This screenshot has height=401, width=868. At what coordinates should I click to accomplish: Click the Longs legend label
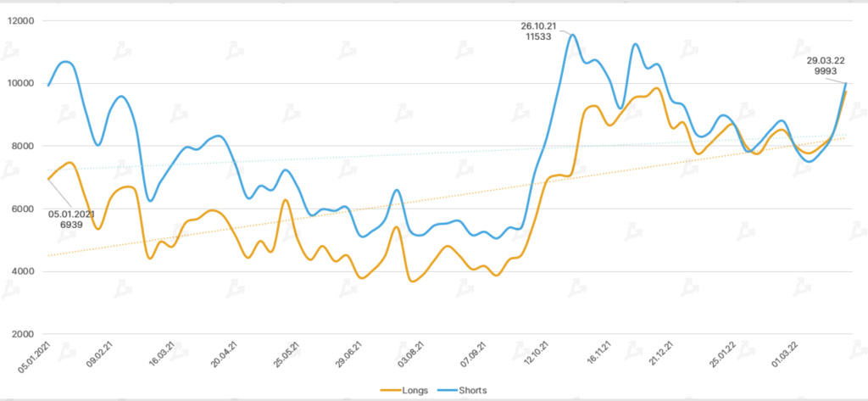[413, 390]
